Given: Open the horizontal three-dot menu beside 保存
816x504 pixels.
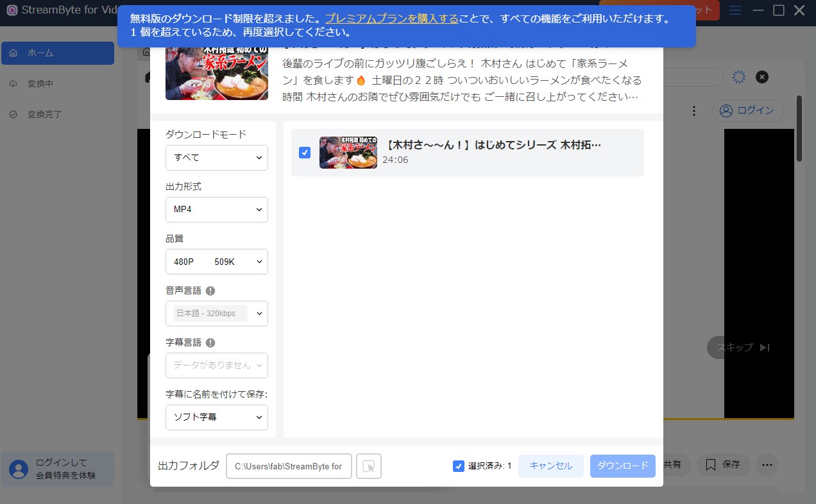Looking at the screenshot, I should 767,464.
